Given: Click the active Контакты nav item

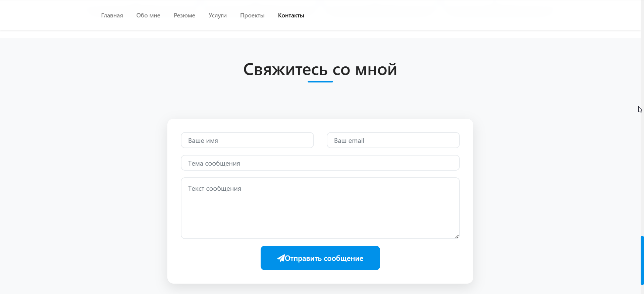Looking at the screenshot, I should pos(291,15).
